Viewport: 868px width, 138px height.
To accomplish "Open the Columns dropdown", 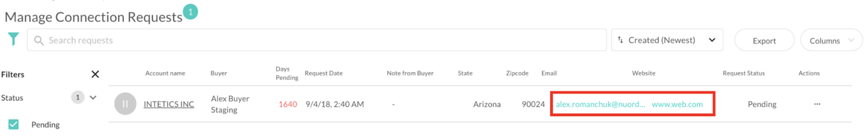I will point(831,40).
